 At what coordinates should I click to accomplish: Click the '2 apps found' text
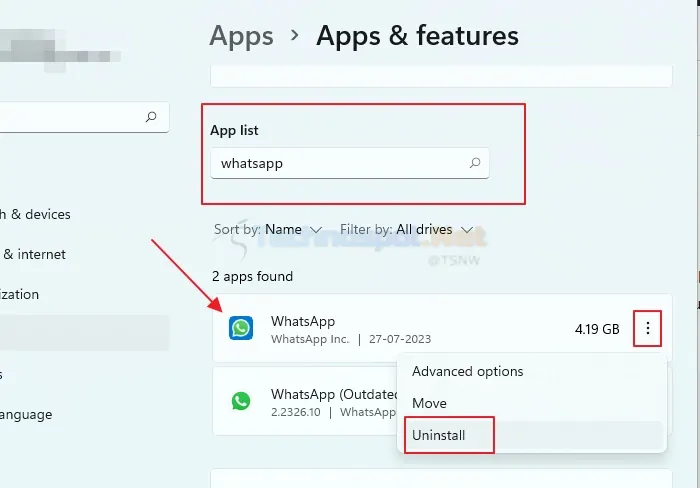point(252,276)
